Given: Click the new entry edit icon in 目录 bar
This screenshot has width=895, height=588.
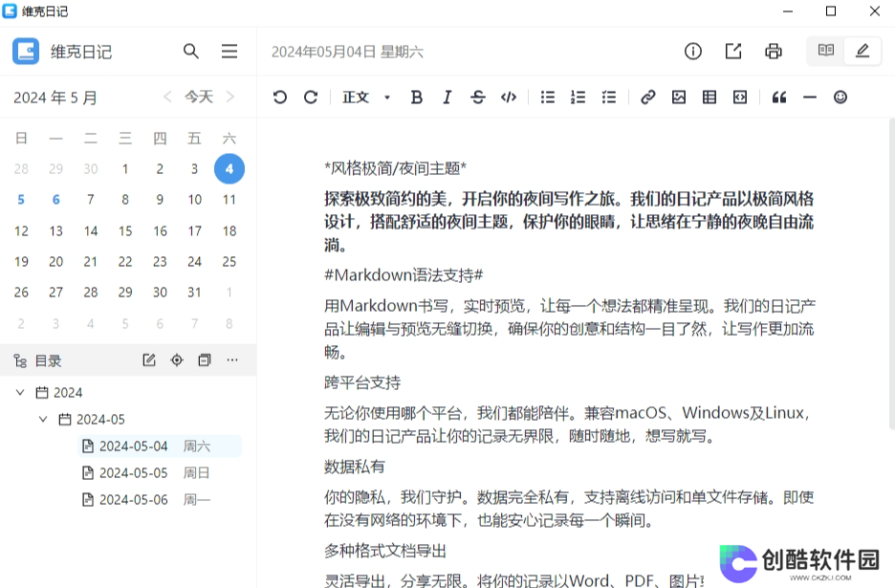Looking at the screenshot, I should pos(149,359).
